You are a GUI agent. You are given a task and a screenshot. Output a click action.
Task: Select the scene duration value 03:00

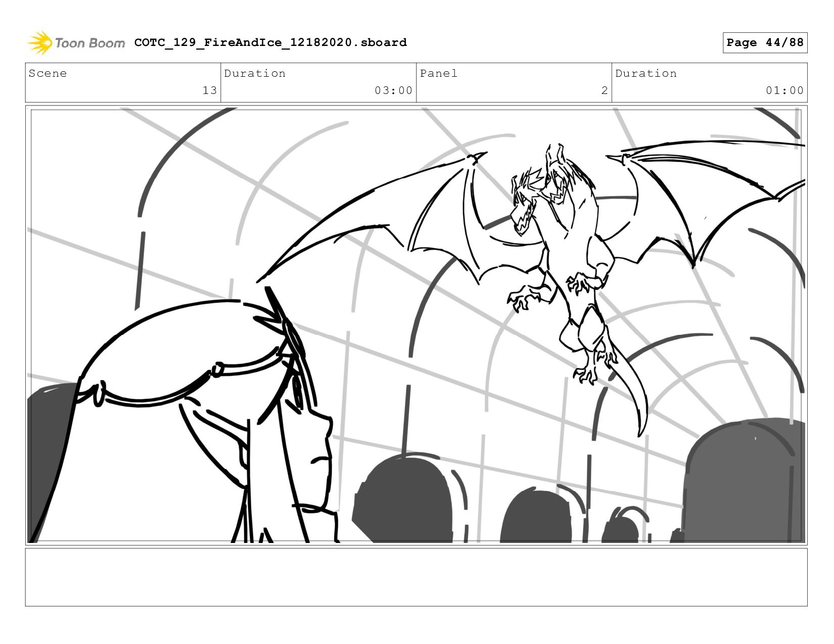point(394,90)
